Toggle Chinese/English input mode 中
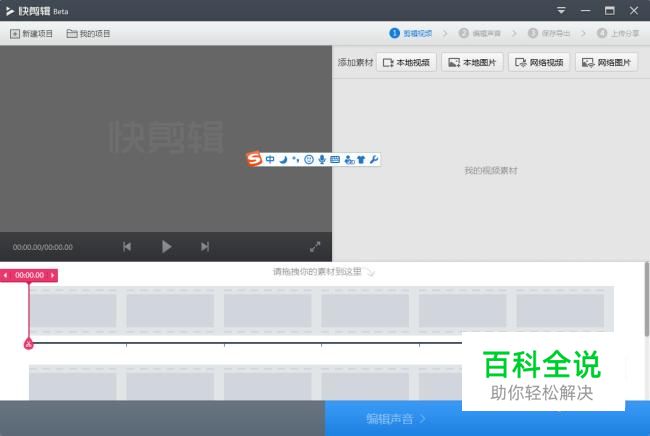The height and width of the screenshot is (436, 650). coord(270,160)
